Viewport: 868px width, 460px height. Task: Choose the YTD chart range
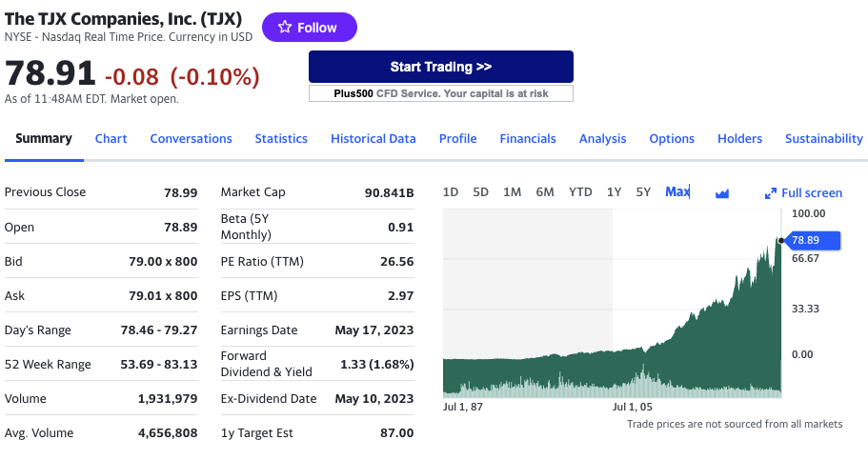click(x=580, y=192)
